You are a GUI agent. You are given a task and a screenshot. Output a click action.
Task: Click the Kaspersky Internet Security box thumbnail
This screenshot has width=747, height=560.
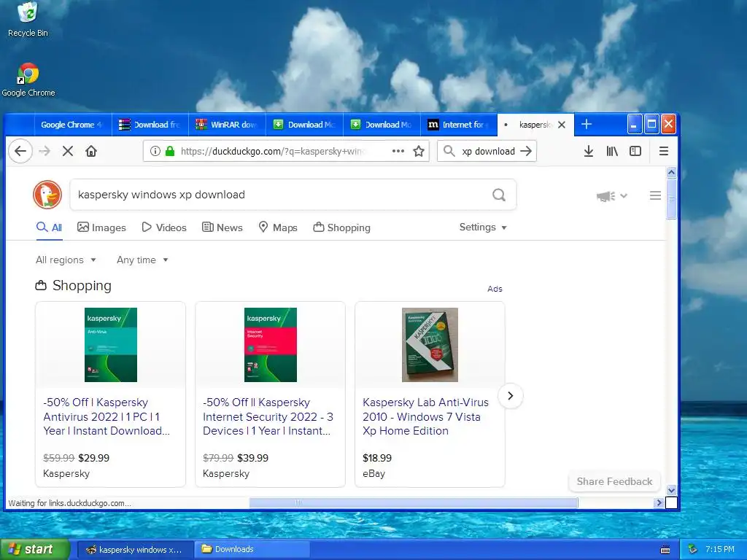[270, 345]
